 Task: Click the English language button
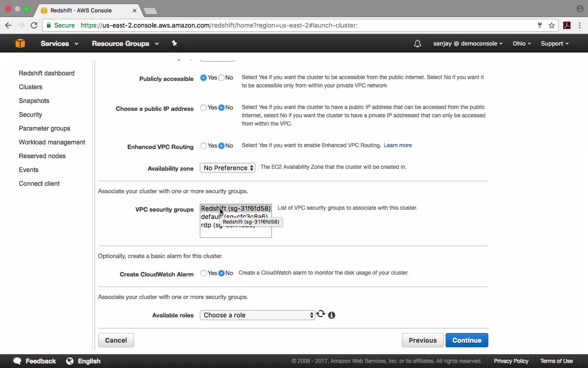(x=84, y=361)
